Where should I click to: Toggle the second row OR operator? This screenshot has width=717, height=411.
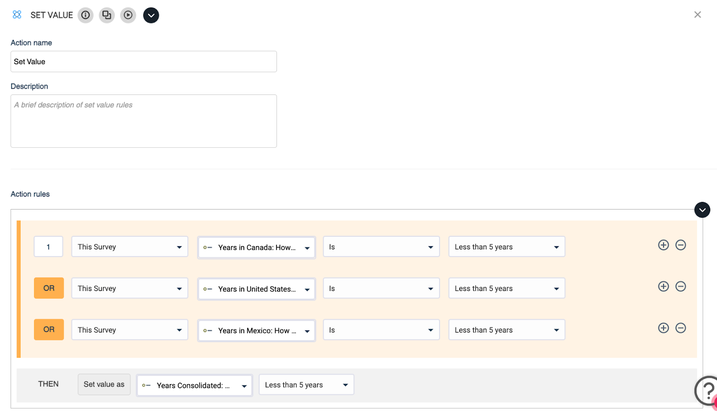(49, 288)
